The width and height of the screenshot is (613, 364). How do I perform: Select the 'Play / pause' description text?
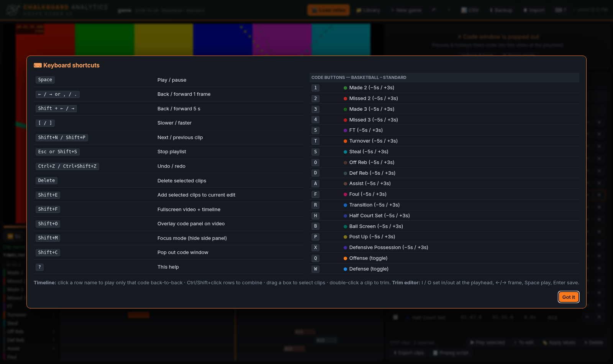(172, 80)
